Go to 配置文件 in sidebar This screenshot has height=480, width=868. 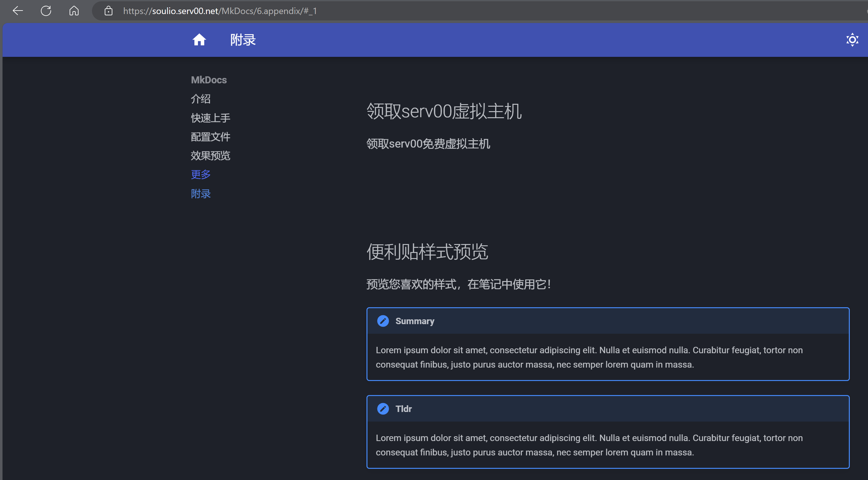tap(210, 136)
